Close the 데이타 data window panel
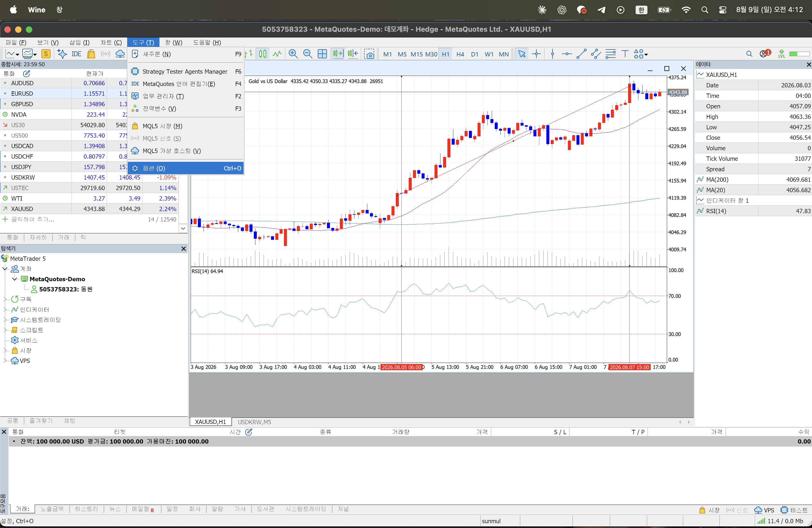 pos(808,65)
